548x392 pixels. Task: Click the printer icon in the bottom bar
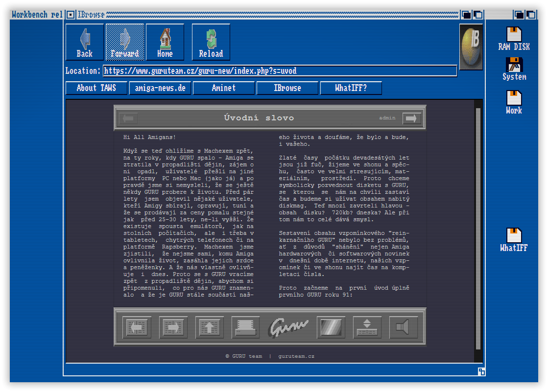tap(246, 327)
